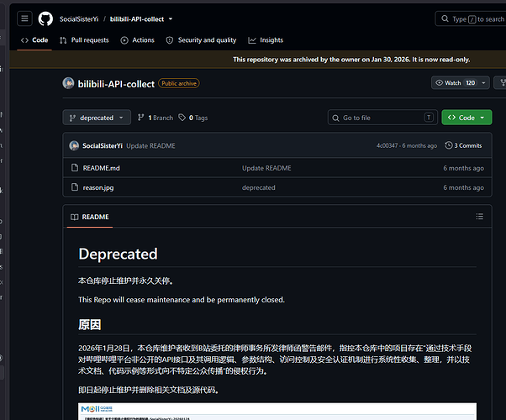This screenshot has height=420, width=506.
Task: Open SocialSisterYi commit author link
Action: [x=103, y=146]
